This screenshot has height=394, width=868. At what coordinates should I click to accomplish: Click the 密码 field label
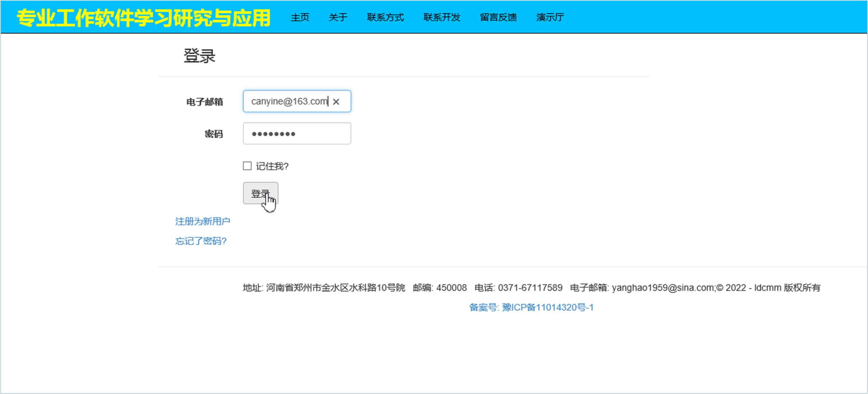click(214, 134)
